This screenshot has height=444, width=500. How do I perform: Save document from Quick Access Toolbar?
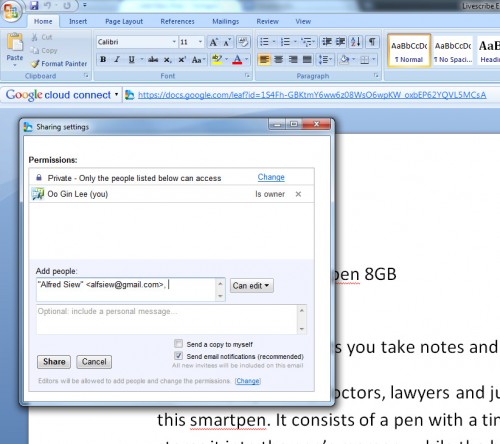(34, 5)
